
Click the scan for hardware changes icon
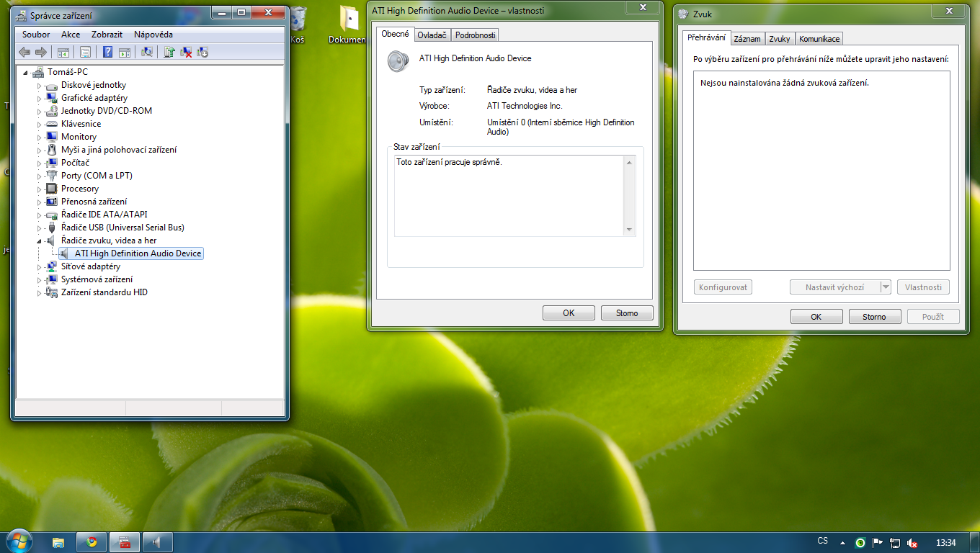point(147,52)
